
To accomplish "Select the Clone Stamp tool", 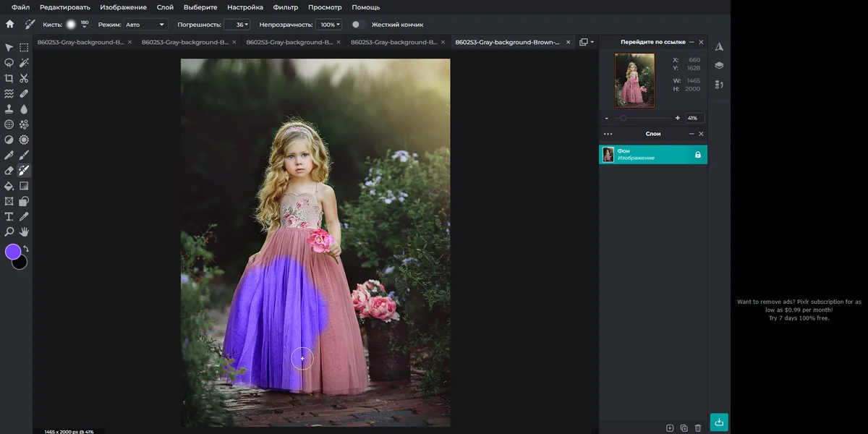I will [x=9, y=109].
